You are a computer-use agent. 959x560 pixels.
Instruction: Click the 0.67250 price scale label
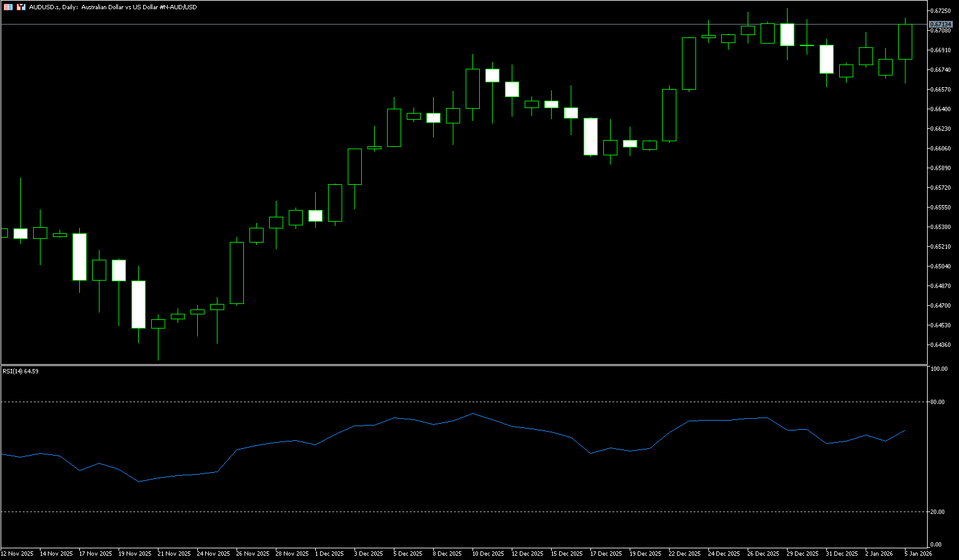coord(941,10)
